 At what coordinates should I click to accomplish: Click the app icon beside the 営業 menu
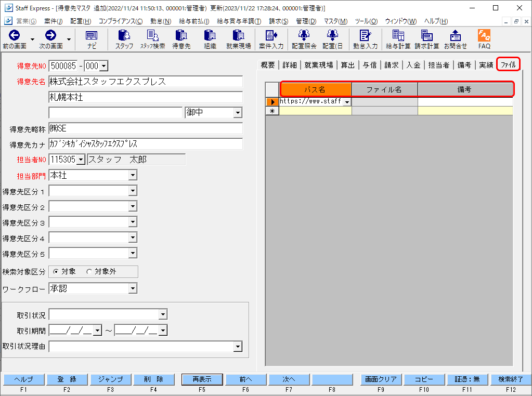click(8, 21)
